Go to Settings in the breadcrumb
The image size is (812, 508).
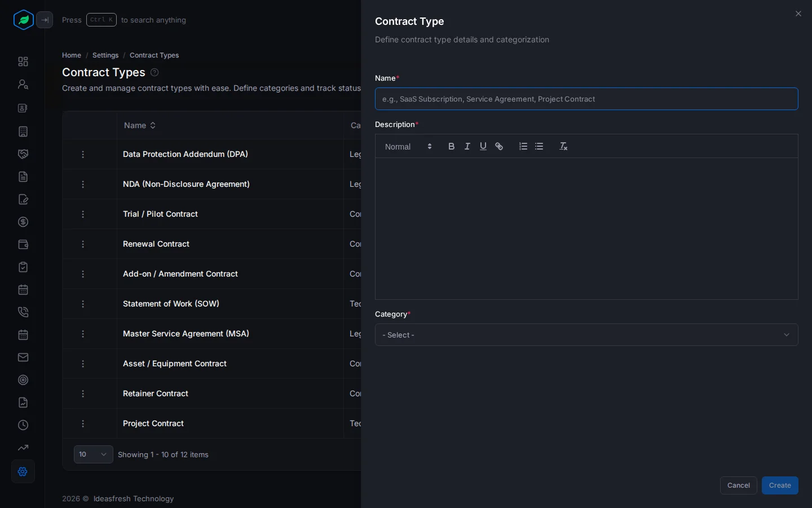[105, 55]
